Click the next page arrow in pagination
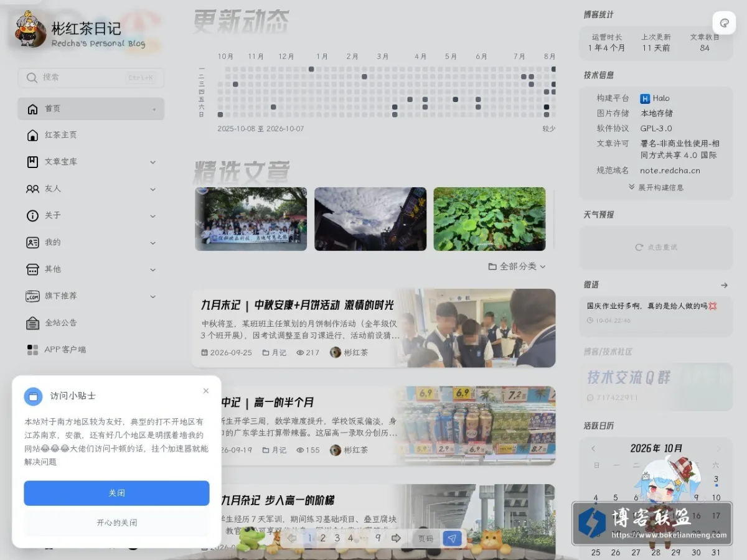This screenshot has height=560, width=747. pyautogui.click(x=395, y=538)
